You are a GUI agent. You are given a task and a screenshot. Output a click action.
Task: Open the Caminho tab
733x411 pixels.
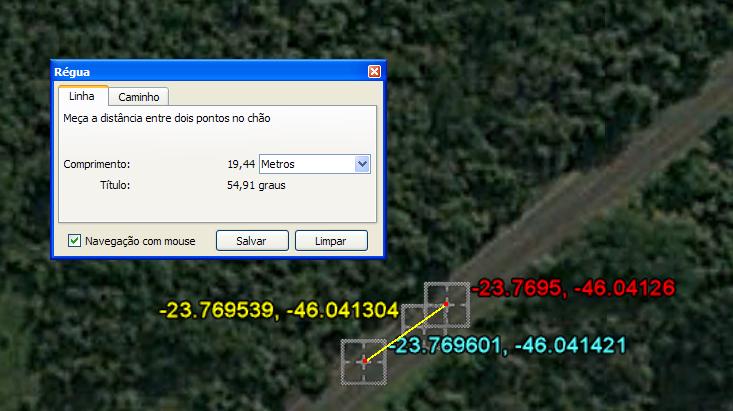click(x=139, y=97)
